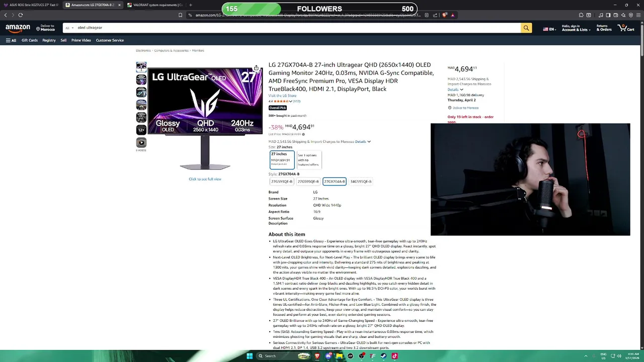Open Gift Cards nav link

pyautogui.click(x=30, y=40)
